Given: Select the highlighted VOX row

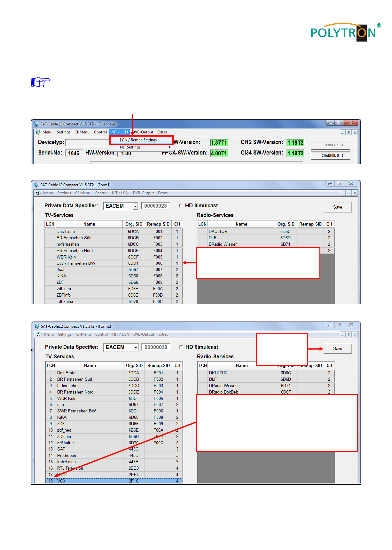Looking at the screenshot, I should tap(114, 481).
